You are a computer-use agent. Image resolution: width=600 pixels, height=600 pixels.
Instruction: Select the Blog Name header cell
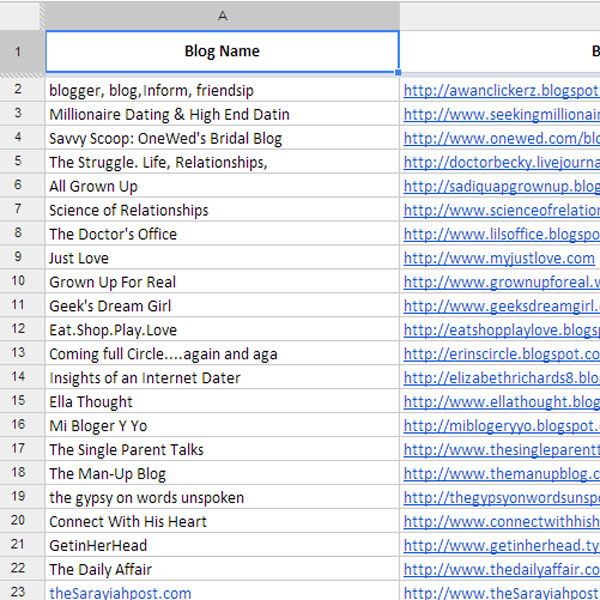[x=222, y=51]
